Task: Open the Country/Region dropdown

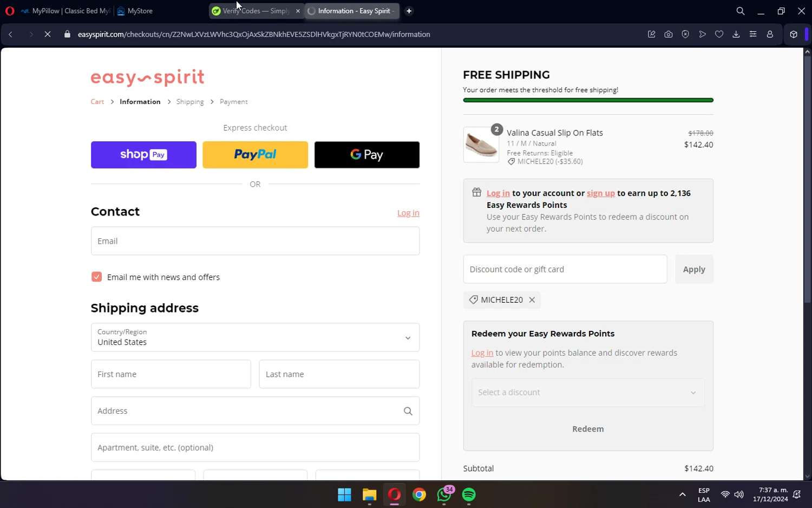Action: point(255,337)
